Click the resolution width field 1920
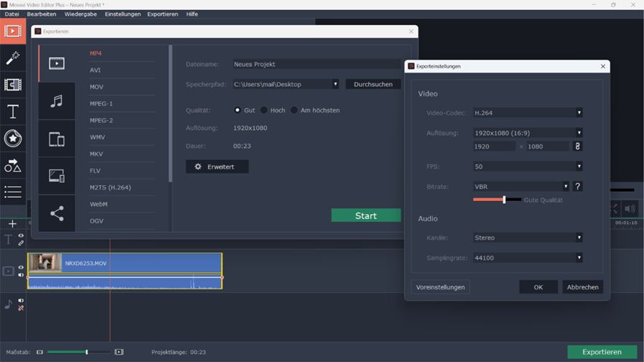Image resolution: width=644 pixels, height=362 pixels. (x=494, y=147)
